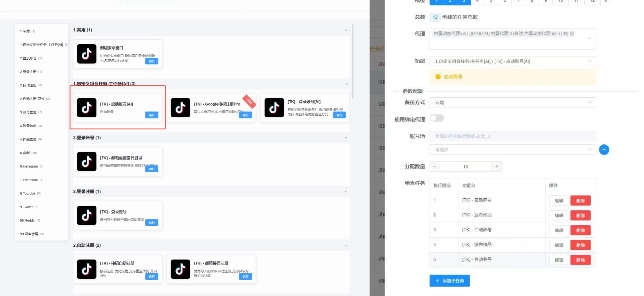Decrease 分配数量 with the minus stepper
Viewport: 644px width, 296px height.
click(x=435, y=167)
